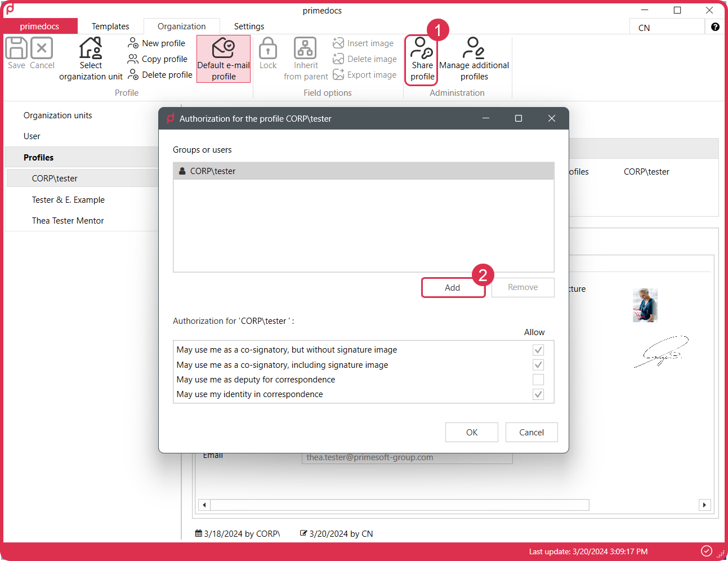Select CORP\tester in Groups or users list
This screenshot has width=728, height=561.
coord(364,171)
